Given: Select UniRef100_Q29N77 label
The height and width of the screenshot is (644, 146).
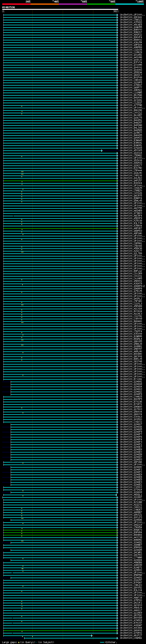Looking at the screenshot, I should pos(131,133).
